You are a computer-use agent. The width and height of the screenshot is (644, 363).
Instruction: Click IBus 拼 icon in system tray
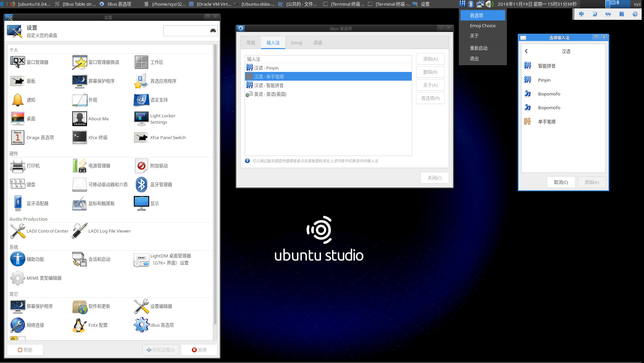click(x=462, y=4)
